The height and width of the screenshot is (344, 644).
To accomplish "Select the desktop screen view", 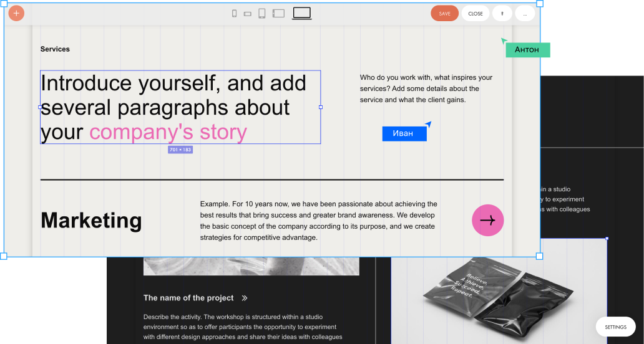I will pos(302,13).
